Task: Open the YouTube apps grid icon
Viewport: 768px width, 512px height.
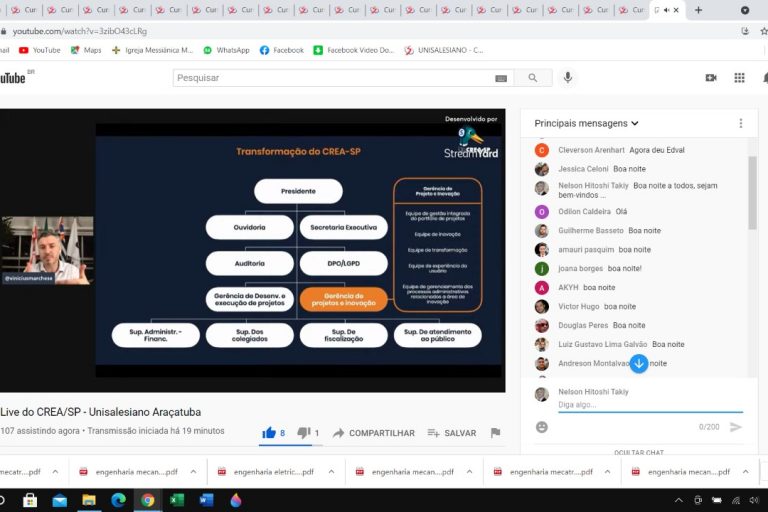Action: (739, 78)
